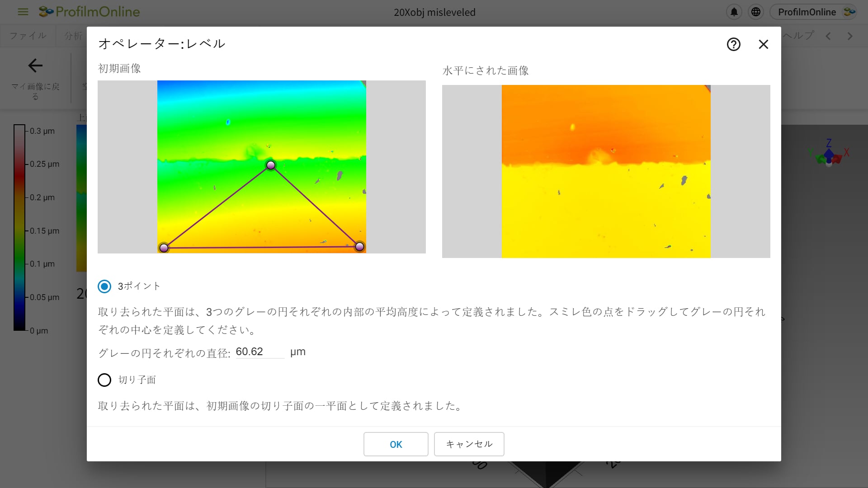Click the ProfilmOnline logo

click(x=89, y=12)
